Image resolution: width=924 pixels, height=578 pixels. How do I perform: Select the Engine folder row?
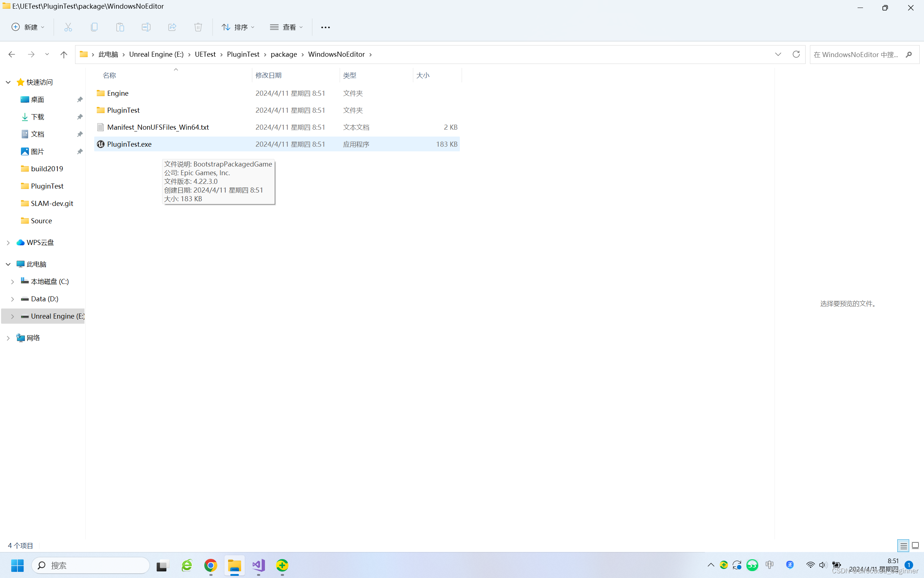click(277, 93)
